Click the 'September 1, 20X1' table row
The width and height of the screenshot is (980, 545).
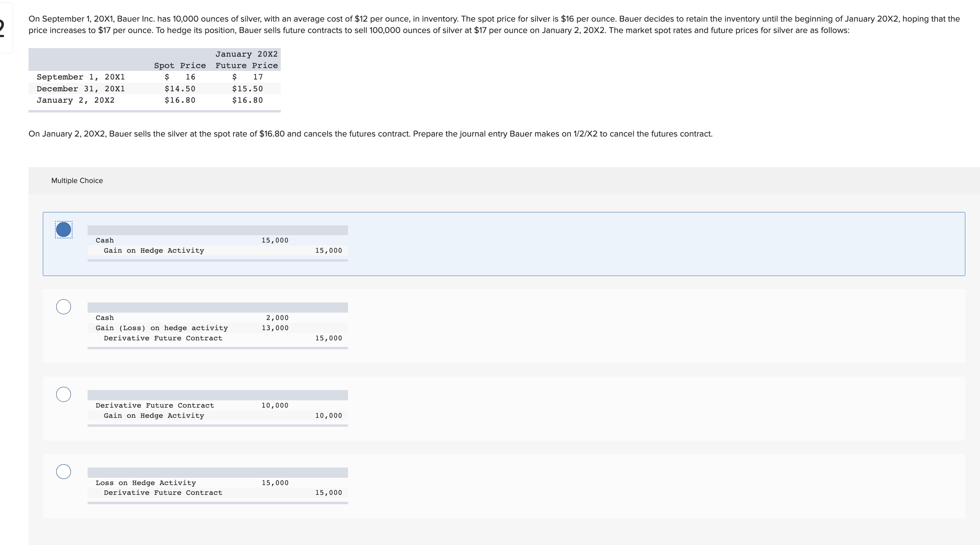pos(81,77)
